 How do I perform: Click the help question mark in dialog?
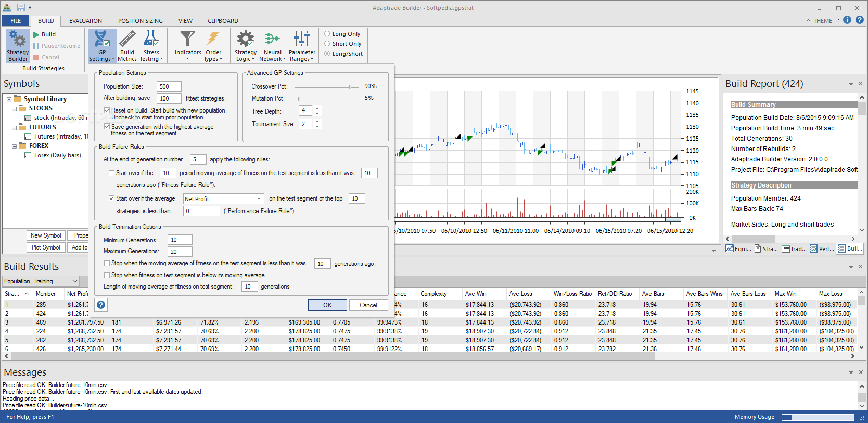(x=101, y=305)
